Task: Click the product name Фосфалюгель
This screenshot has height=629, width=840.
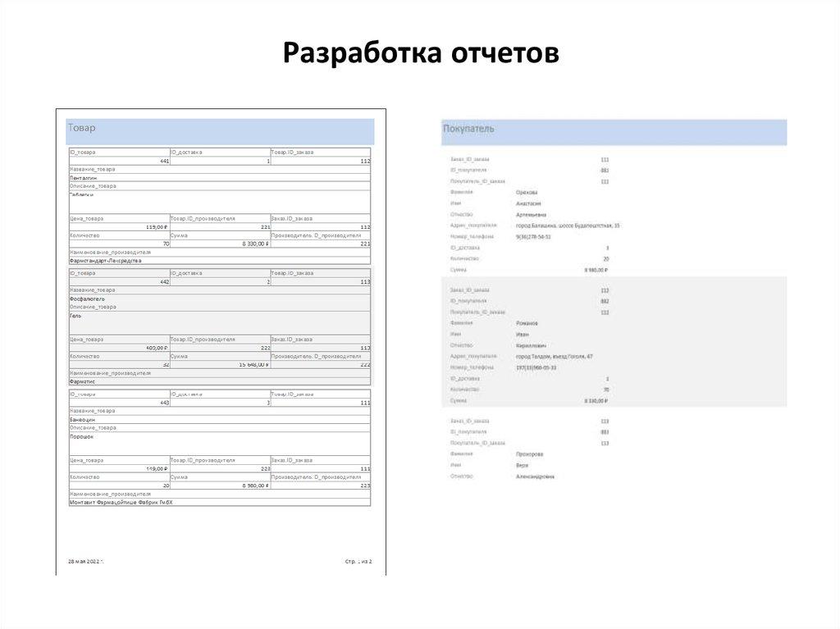Action: pyautogui.click(x=85, y=298)
